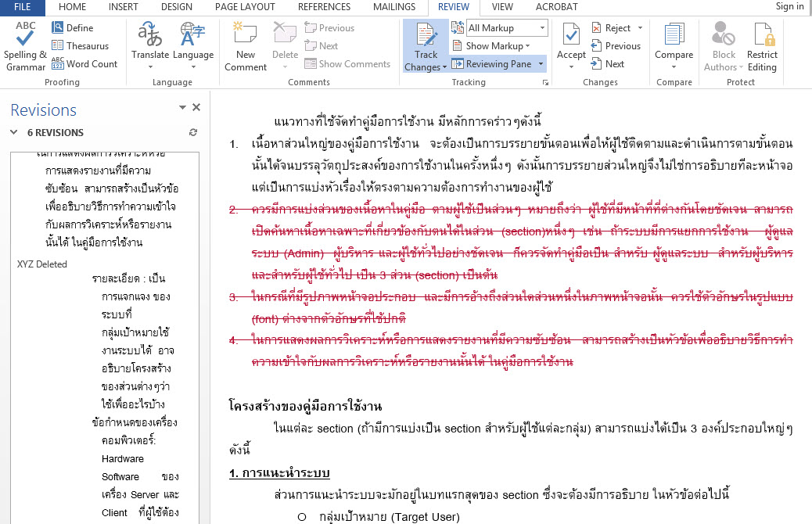Image resolution: width=812 pixels, height=524 pixels.
Task: Click the Restrict Editing icon
Action: (762, 46)
